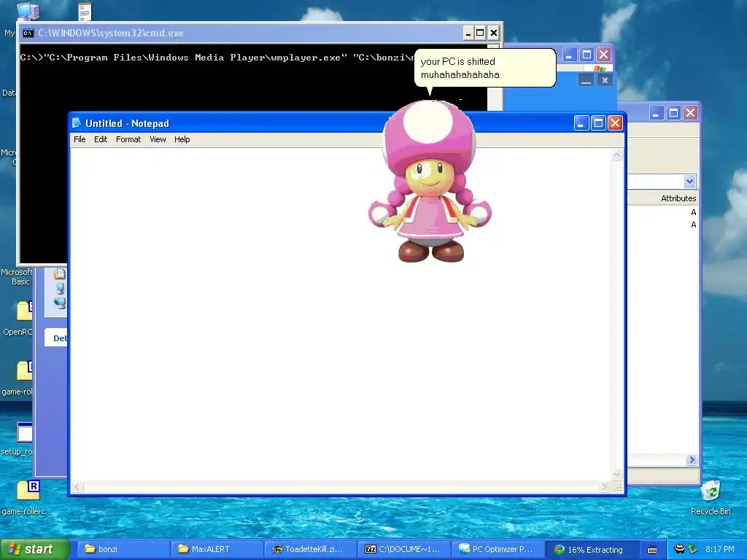Click the Notepad title bar icon
This screenshot has width=747, height=560.
pyautogui.click(x=76, y=122)
